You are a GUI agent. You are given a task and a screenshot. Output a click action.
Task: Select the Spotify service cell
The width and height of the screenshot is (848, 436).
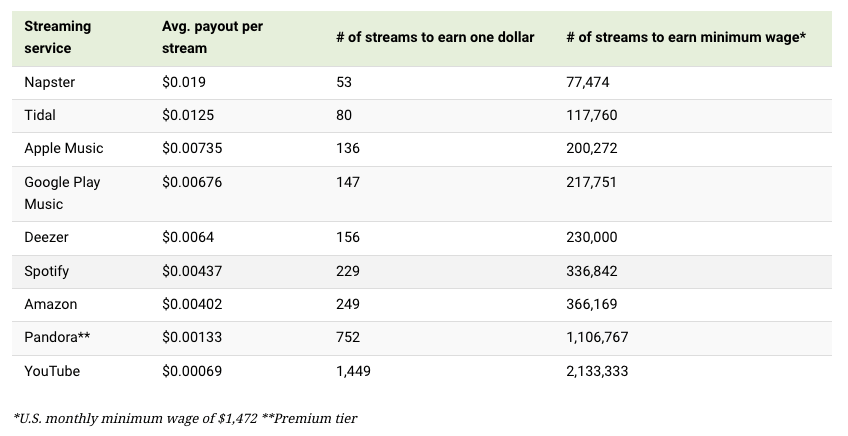click(47, 271)
